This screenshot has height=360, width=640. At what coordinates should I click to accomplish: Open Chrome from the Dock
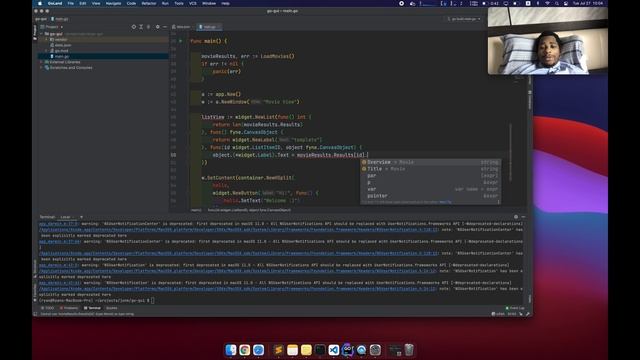[x=244, y=350]
